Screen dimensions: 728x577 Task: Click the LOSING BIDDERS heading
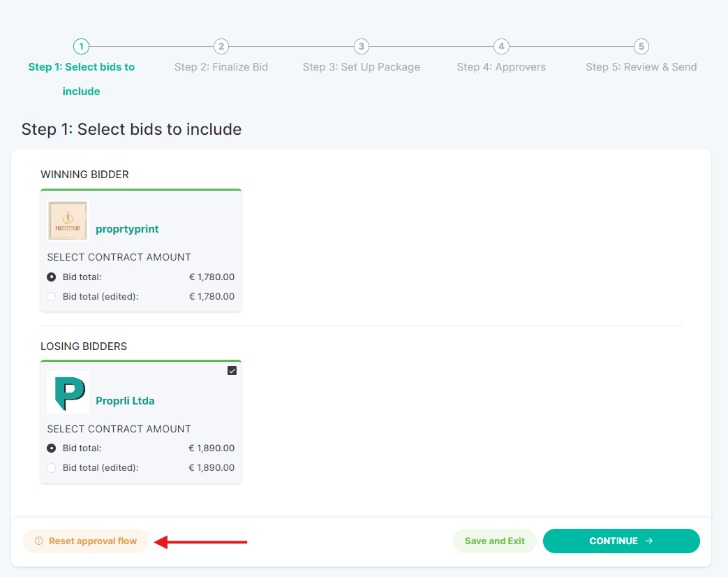[84, 346]
